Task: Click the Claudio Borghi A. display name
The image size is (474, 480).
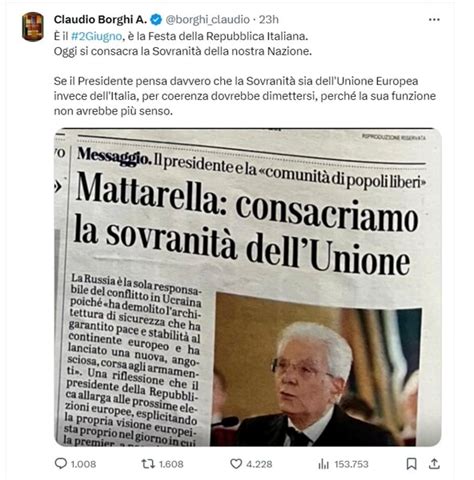Action: pos(100,20)
